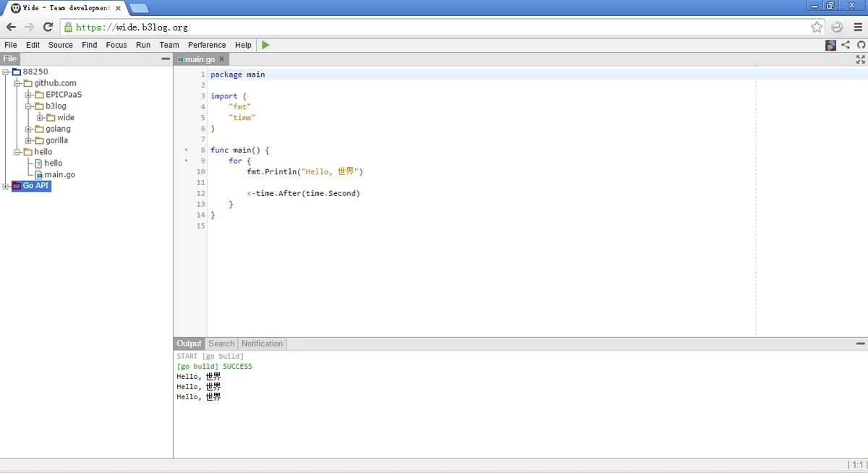868x473 pixels.
Task: Open the Find menu
Action: (90, 45)
